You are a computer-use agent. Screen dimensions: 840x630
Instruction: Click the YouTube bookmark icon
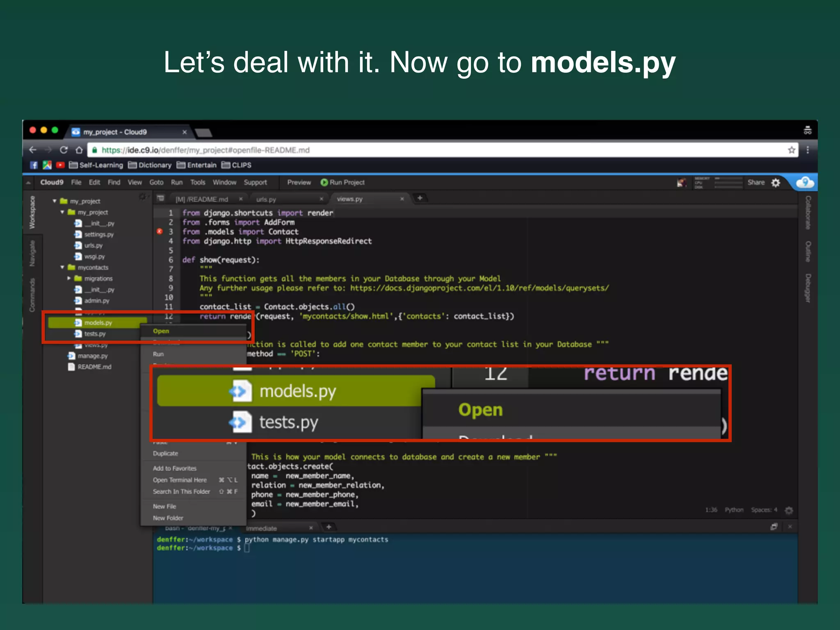[x=60, y=165]
